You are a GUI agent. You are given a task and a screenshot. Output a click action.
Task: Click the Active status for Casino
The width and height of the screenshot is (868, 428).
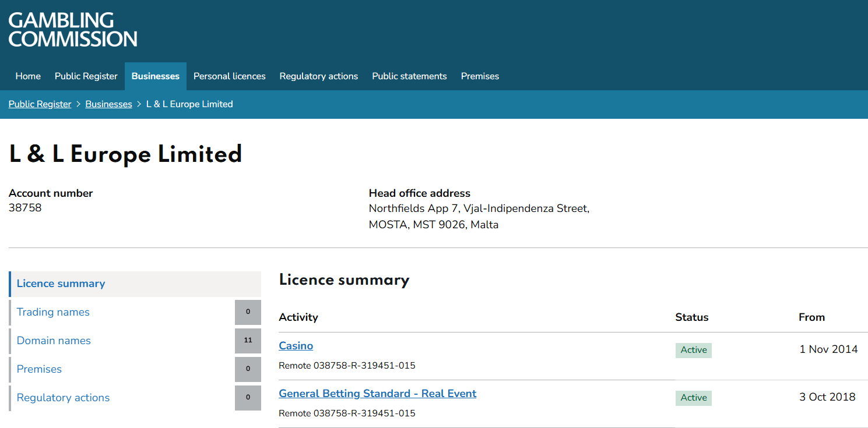coord(694,350)
